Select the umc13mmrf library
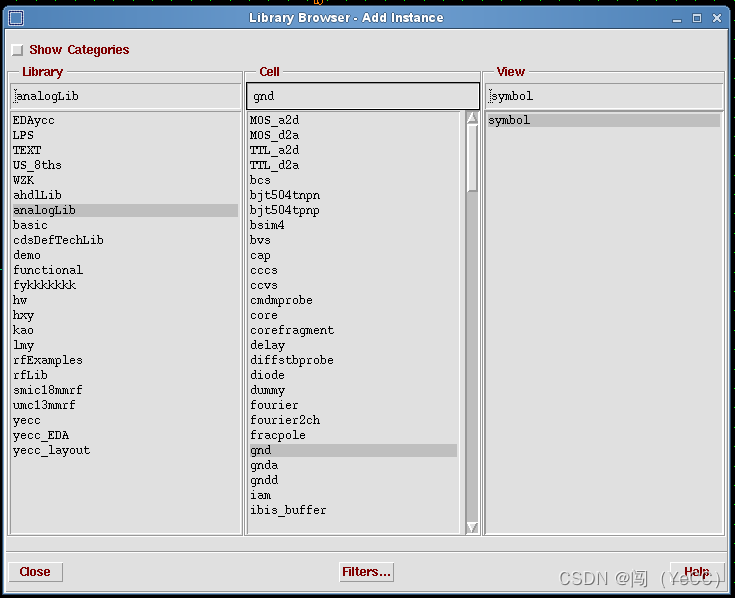This screenshot has height=598, width=735. [45, 405]
